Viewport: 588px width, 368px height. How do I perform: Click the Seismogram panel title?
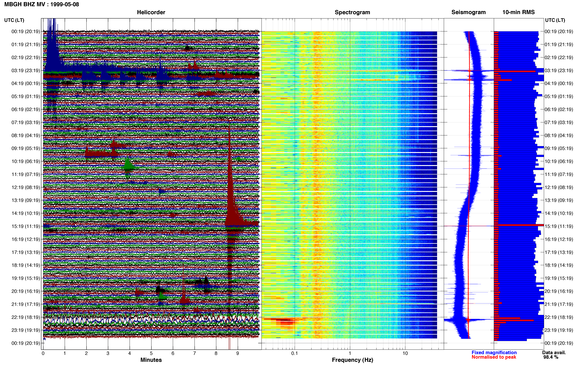(x=468, y=12)
